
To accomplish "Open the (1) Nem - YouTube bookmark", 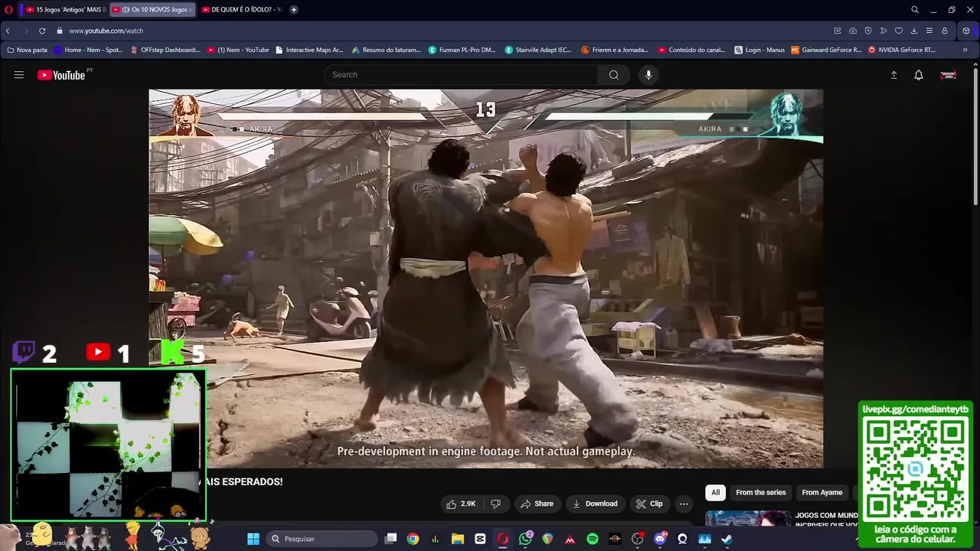I will (238, 50).
